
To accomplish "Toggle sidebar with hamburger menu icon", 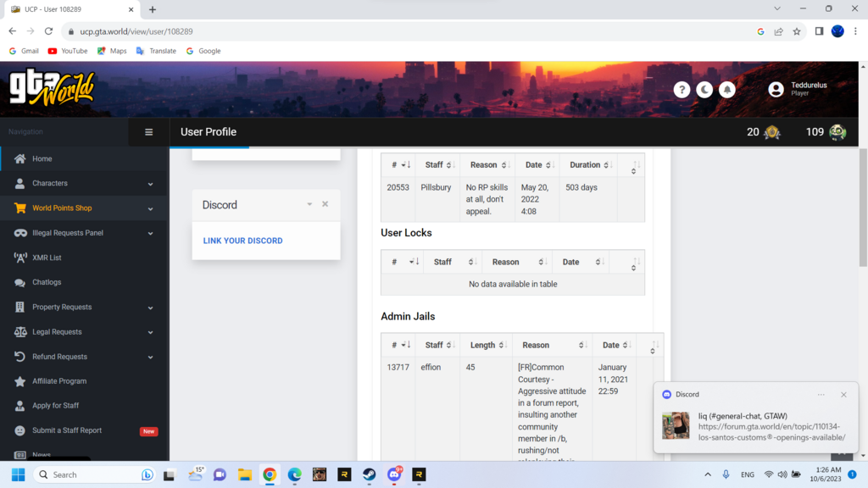I will tap(149, 131).
